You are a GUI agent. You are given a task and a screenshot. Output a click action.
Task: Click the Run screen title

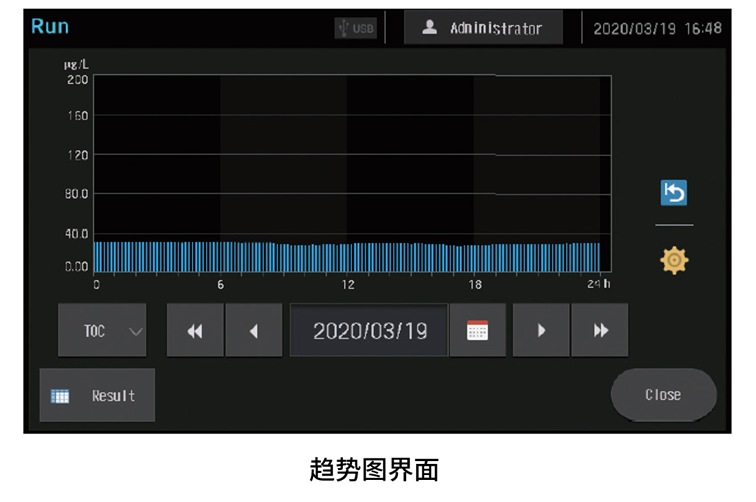click(50, 26)
